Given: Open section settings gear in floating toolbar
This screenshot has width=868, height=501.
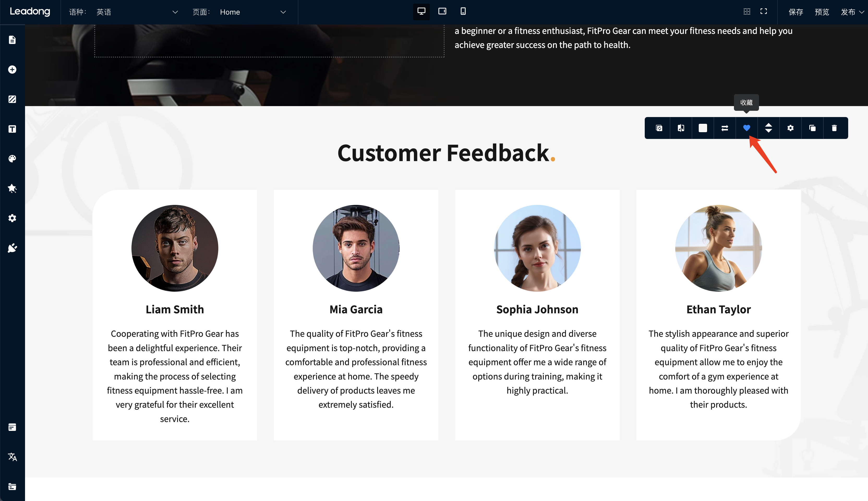Looking at the screenshot, I should (790, 128).
